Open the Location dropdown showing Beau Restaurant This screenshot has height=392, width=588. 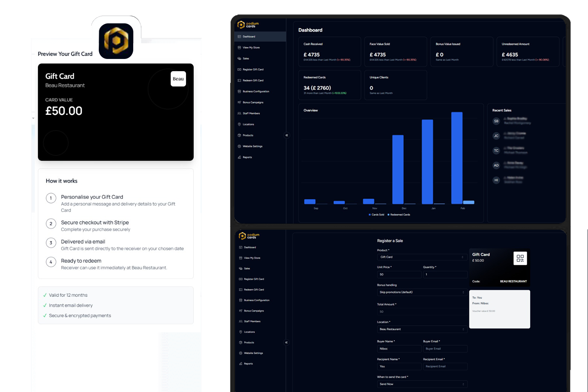coord(422,329)
